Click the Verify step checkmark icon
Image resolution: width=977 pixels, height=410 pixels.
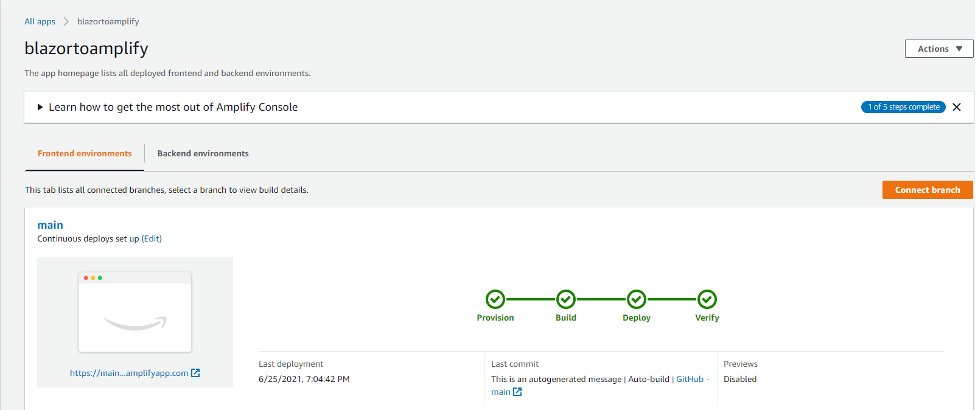click(x=707, y=298)
